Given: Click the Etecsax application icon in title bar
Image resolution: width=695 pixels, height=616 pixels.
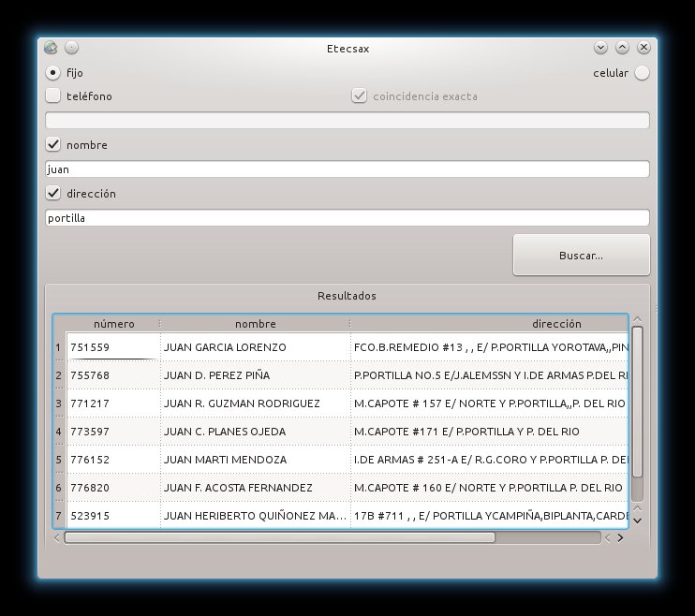Looking at the screenshot, I should [x=51, y=48].
